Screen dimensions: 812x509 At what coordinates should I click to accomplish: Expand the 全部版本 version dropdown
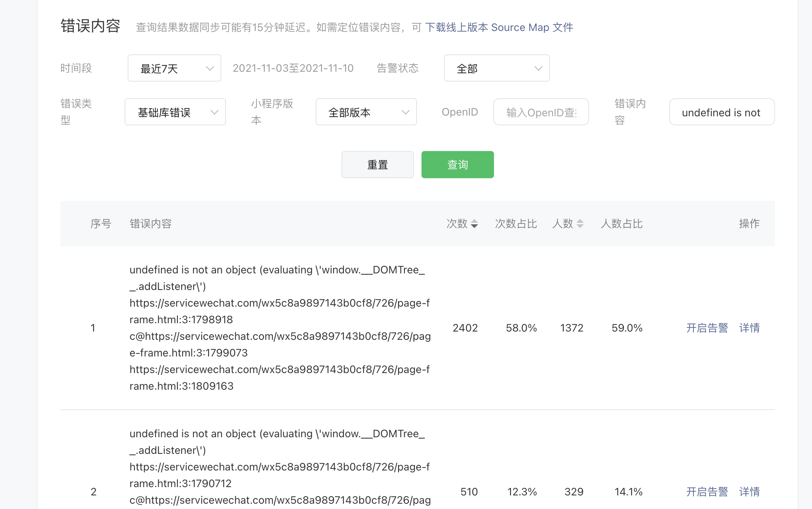click(366, 112)
